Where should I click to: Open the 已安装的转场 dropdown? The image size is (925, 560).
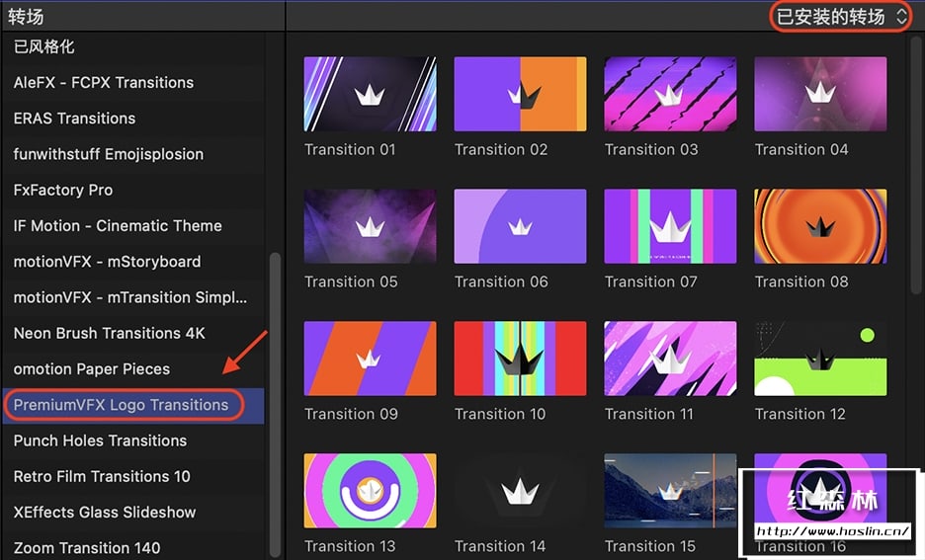pyautogui.click(x=842, y=17)
